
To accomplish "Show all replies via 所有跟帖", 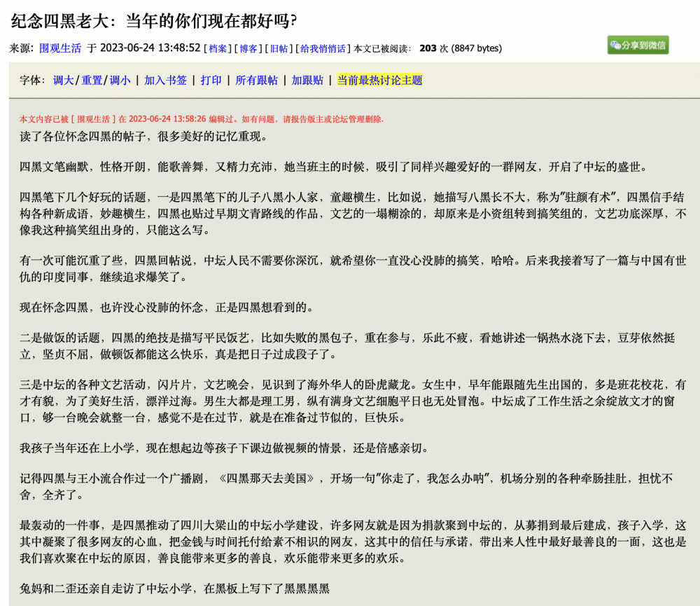I will [x=256, y=81].
